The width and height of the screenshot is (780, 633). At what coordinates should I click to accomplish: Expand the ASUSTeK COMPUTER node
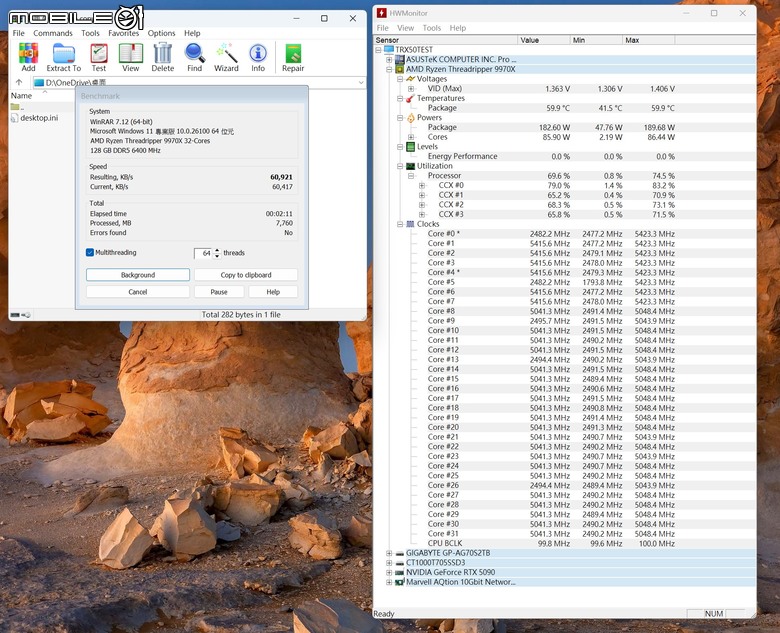pos(389,59)
